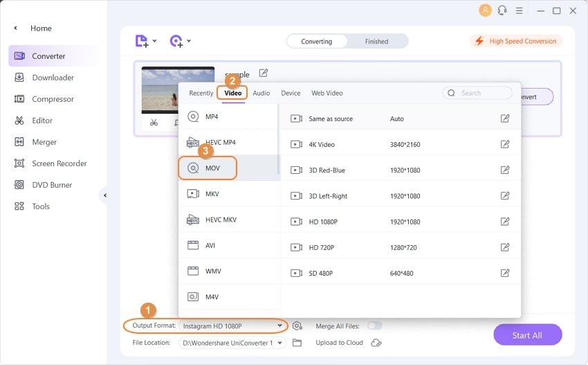Toggle Merge All Files switch
The height and width of the screenshot is (365, 588).
pyautogui.click(x=375, y=326)
